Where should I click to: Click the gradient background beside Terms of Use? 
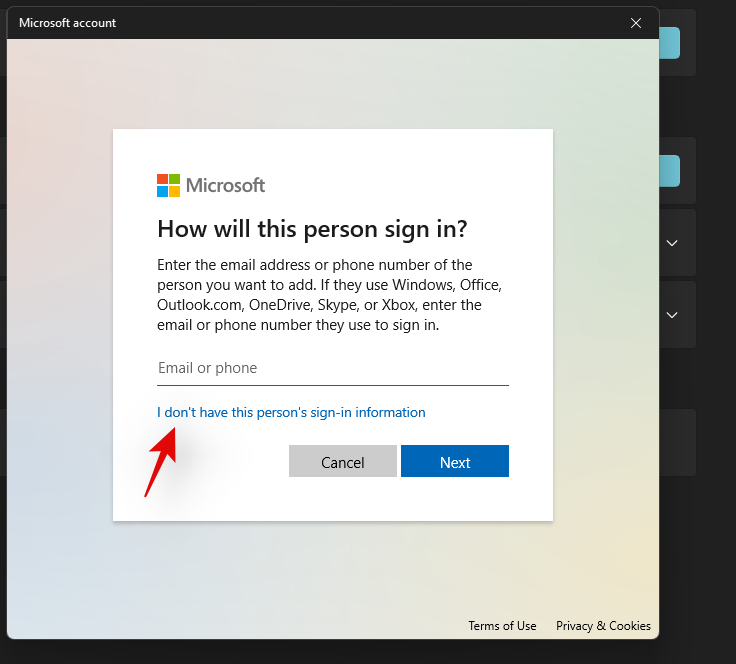[x=300, y=600]
